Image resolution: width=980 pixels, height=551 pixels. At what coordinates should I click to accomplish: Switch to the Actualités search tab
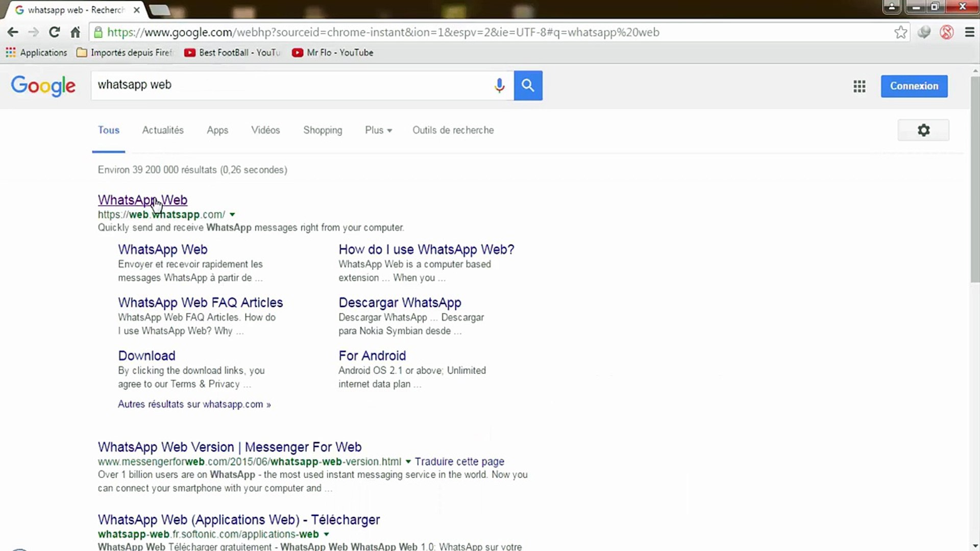pos(163,130)
